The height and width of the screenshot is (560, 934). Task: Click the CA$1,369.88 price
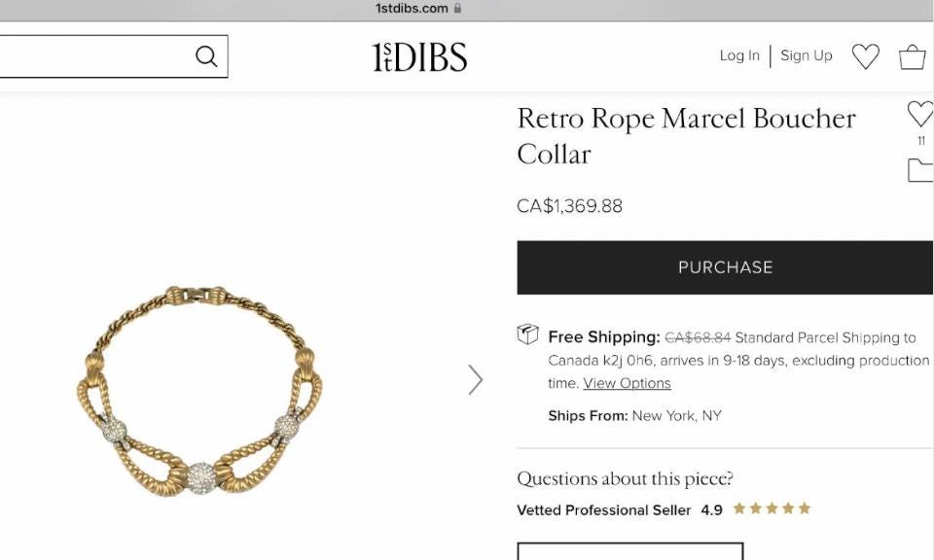pos(569,206)
